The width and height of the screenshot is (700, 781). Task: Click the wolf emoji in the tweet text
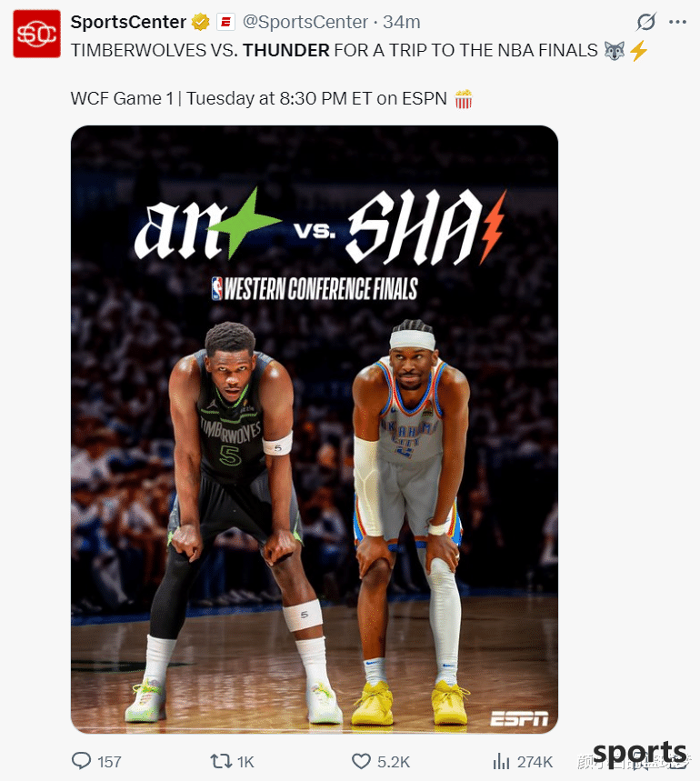click(x=615, y=50)
